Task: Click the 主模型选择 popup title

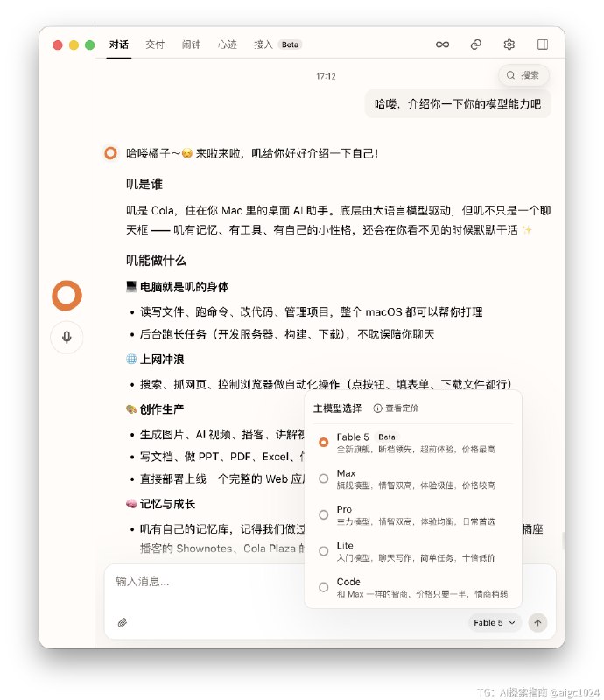Action: (x=337, y=408)
